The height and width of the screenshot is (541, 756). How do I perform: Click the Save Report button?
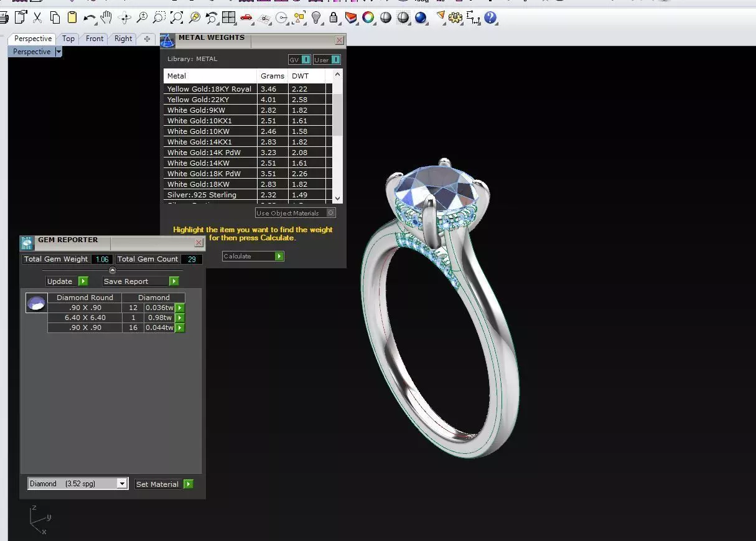(x=141, y=281)
